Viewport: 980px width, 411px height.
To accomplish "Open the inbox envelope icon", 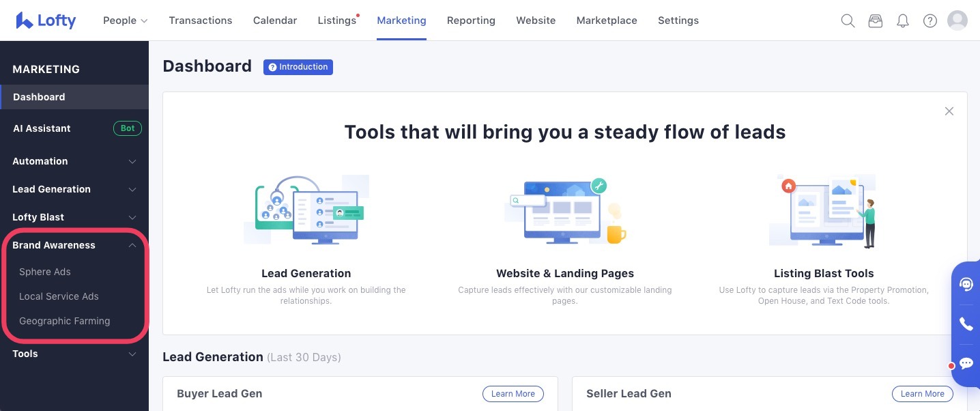I will [875, 20].
